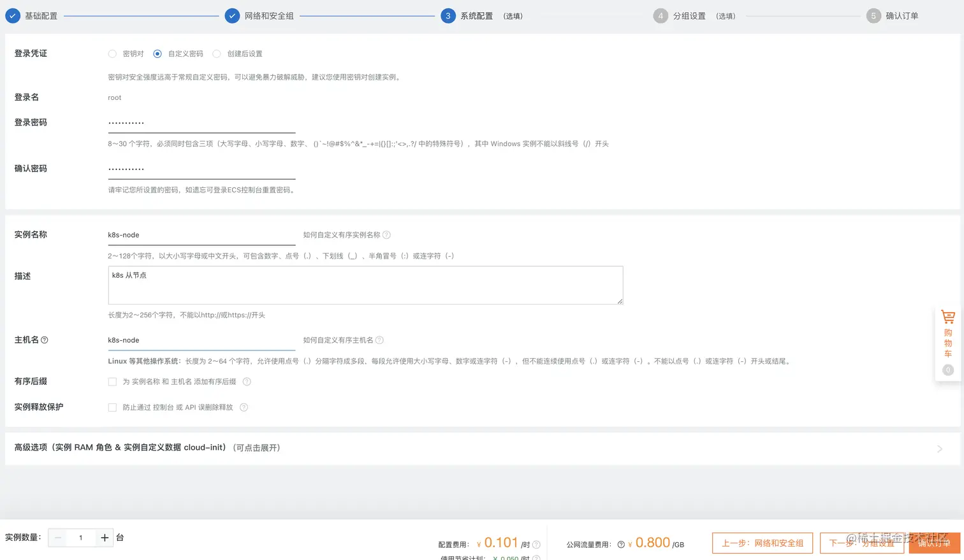Click 上一步：网络和安全组 button
The width and height of the screenshot is (964, 560).
[763, 543]
